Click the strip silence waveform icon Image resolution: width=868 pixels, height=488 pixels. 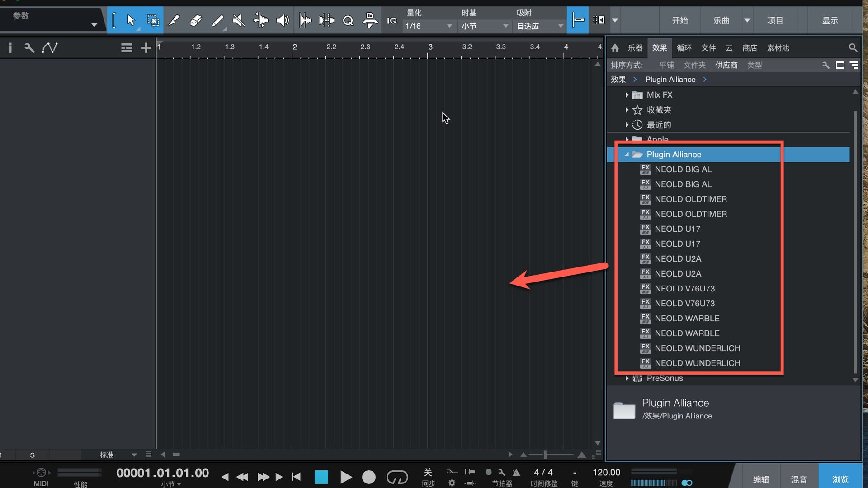[305, 20]
